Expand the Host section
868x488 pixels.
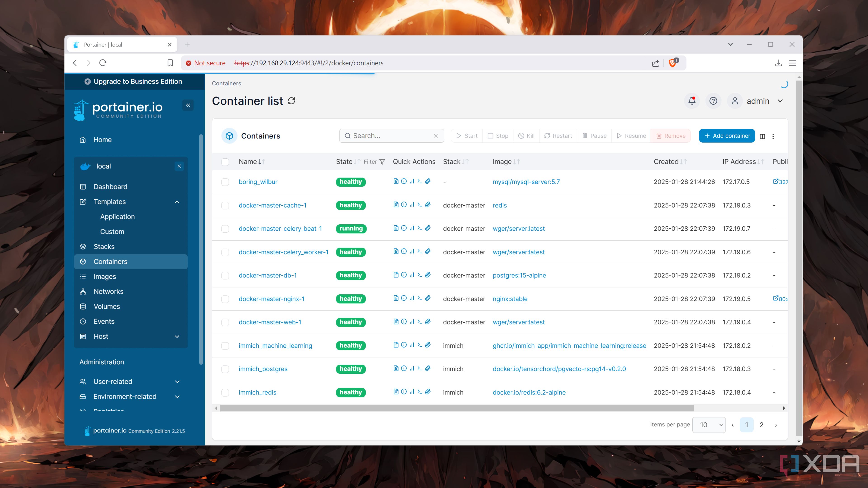pyautogui.click(x=177, y=336)
